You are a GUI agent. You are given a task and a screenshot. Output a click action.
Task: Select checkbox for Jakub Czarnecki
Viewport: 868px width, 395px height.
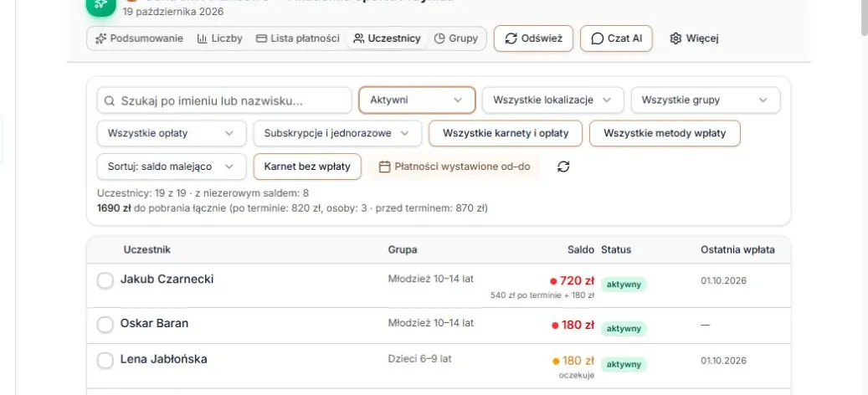tap(105, 280)
